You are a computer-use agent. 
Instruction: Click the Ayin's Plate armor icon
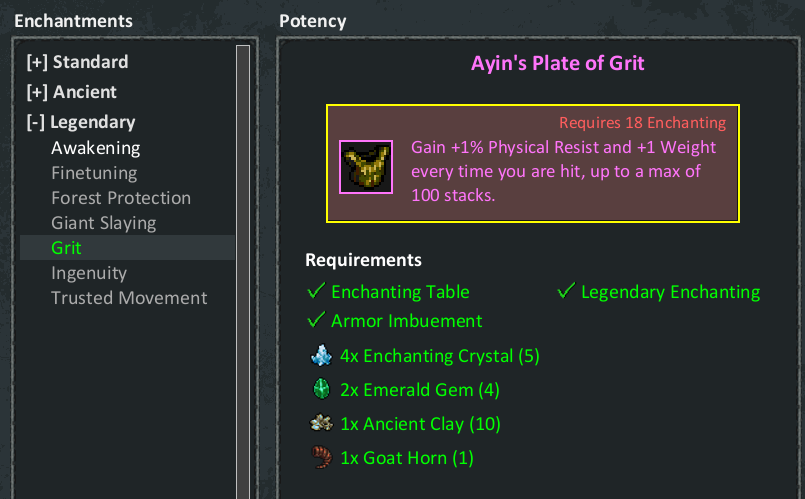[x=365, y=164]
